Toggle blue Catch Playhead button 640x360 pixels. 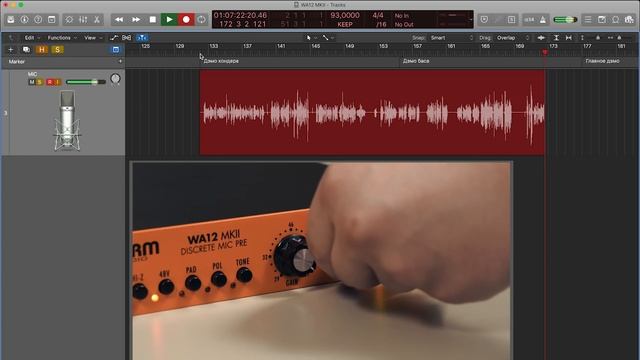pyautogui.click(x=142, y=38)
